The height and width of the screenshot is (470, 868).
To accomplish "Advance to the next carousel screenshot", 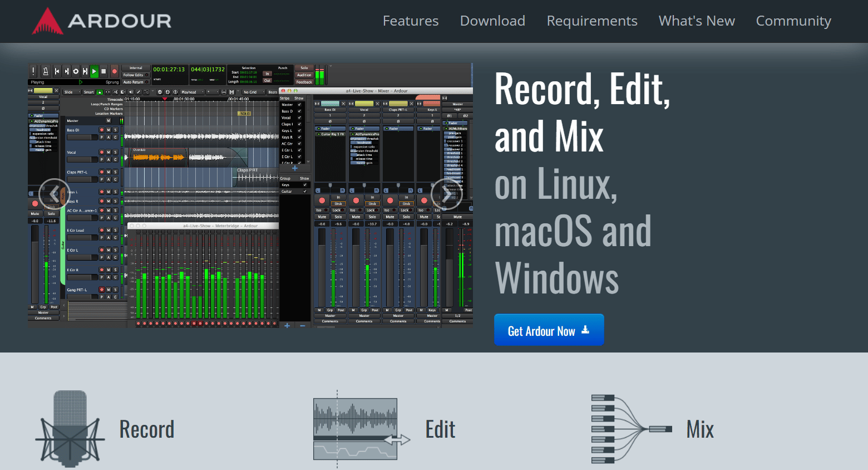I will 447,194.
